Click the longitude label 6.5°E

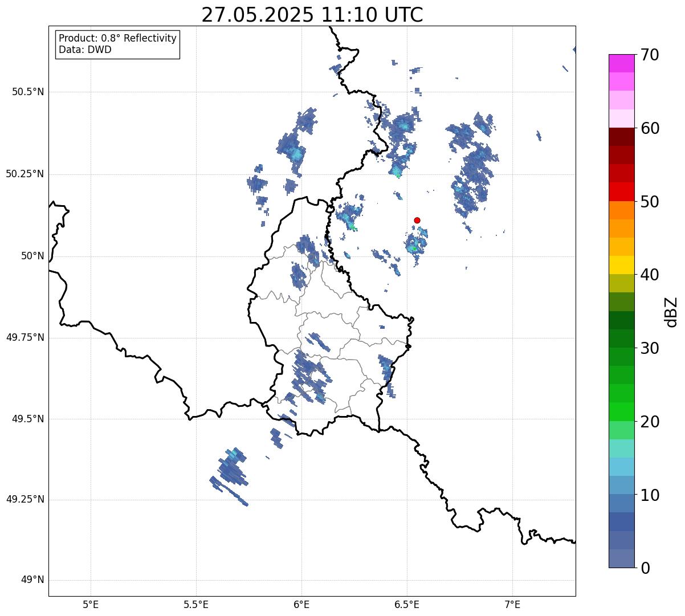(x=407, y=604)
